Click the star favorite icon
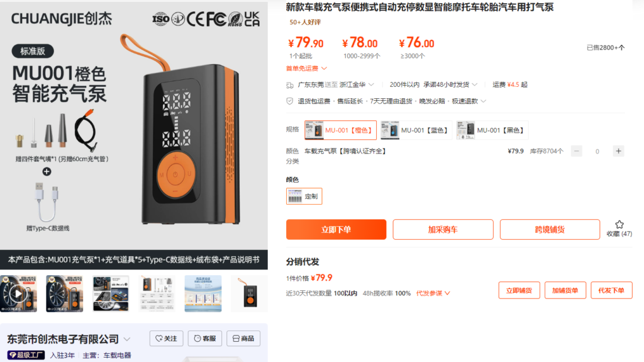The image size is (644, 362). tap(619, 225)
